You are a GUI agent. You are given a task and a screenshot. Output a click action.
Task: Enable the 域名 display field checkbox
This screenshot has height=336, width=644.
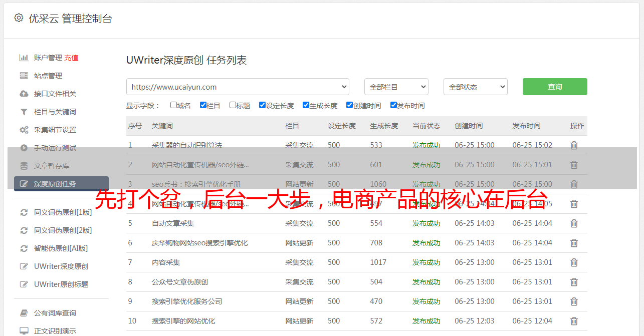(x=173, y=105)
